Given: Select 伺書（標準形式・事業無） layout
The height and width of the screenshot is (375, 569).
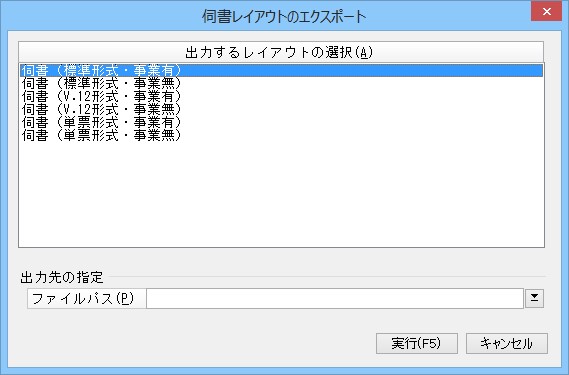Looking at the screenshot, I should [x=281, y=83].
